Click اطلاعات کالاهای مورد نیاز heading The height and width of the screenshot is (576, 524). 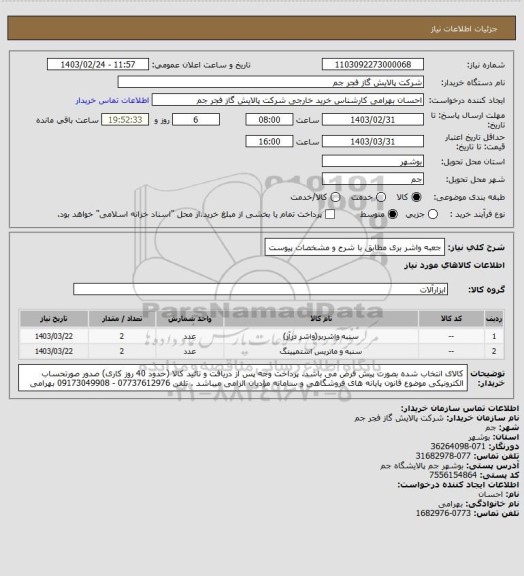point(454,265)
